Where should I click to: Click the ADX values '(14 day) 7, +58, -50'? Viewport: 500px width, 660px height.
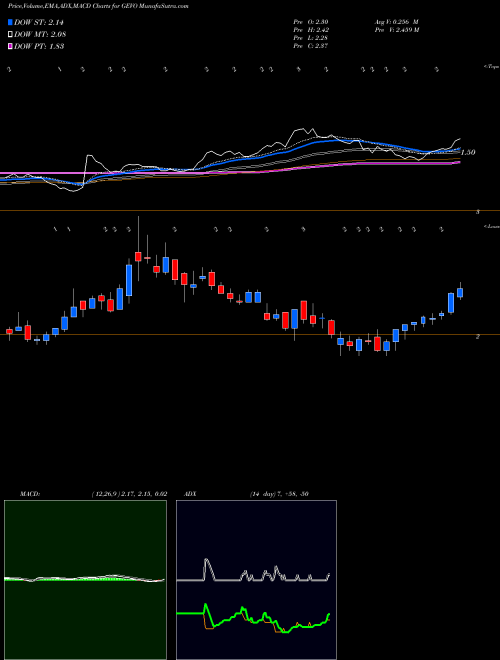click(x=279, y=494)
